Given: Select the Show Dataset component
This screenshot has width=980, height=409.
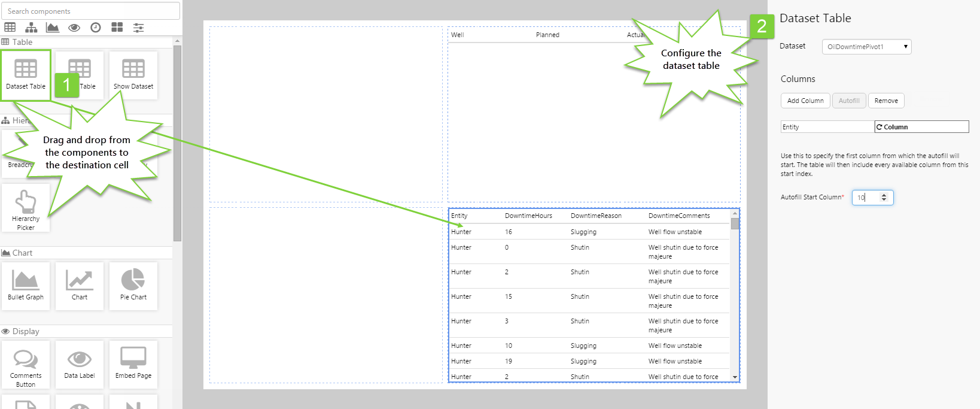Looking at the screenshot, I should click(133, 74).
